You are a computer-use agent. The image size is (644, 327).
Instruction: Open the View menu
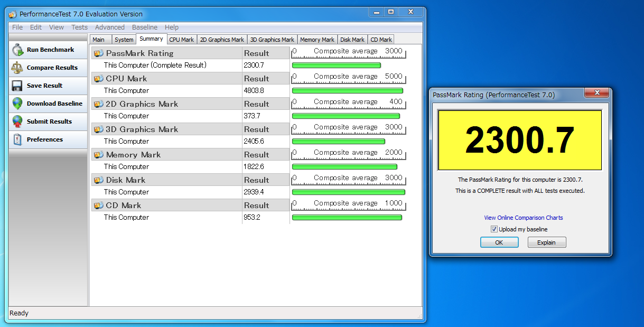pyautogui.click(x=57, y=27)
